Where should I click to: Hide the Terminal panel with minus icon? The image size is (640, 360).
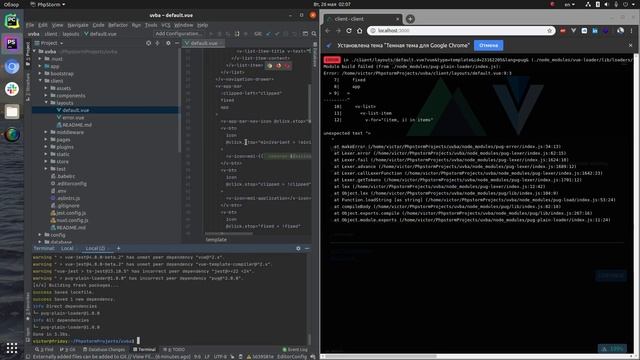click(x=307, y=248)
